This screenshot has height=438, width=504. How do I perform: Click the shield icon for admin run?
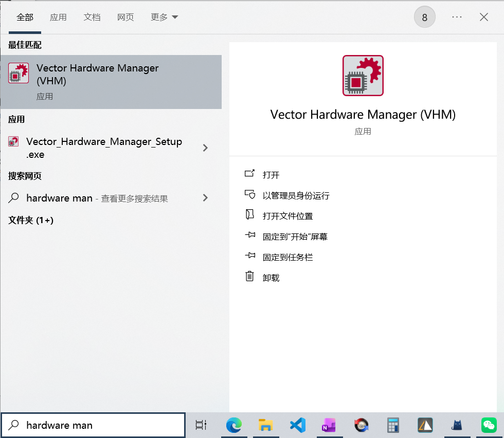point(250,194)
